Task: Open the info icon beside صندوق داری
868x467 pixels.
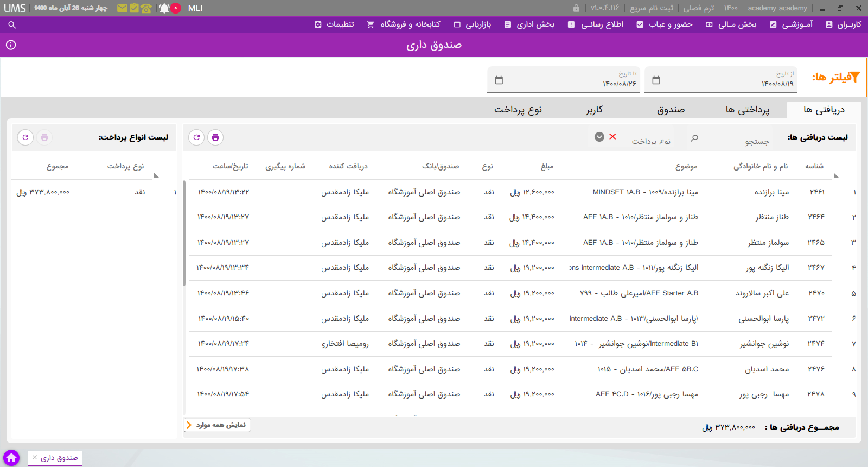Action: (x=11, y=45)
